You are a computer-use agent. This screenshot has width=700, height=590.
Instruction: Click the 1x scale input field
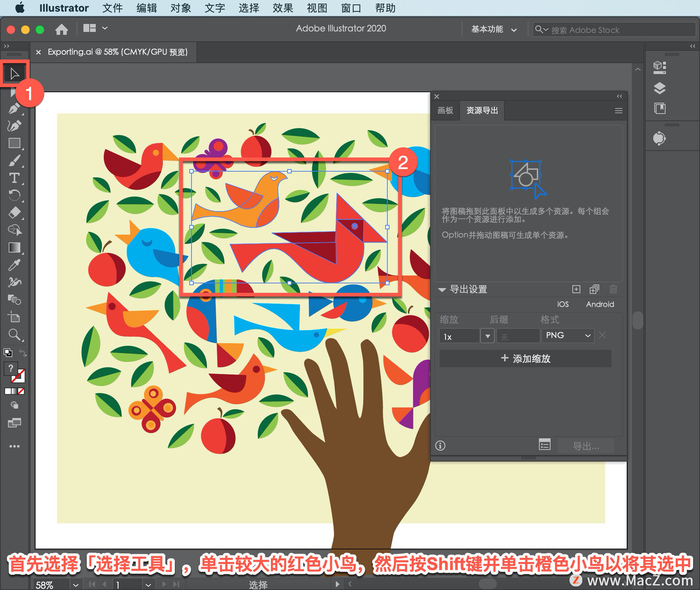click(x=459, y=336)
